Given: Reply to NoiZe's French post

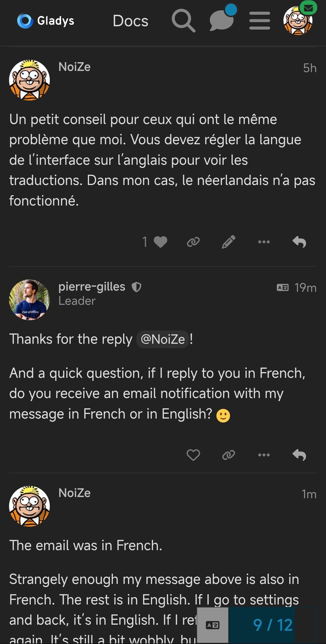Looking at the screenshot, I should 299,242.
